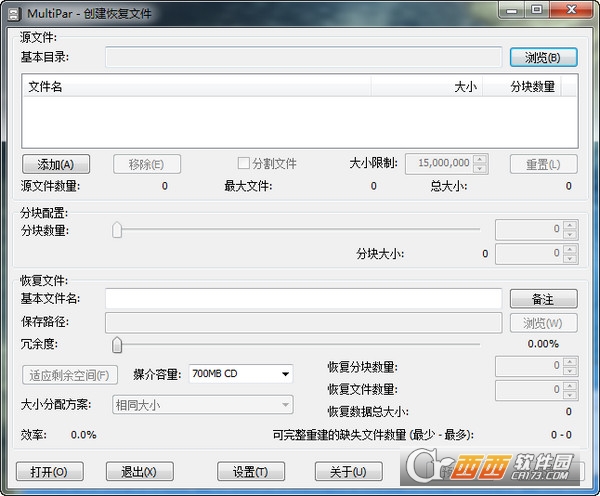Click the 恢复分块数量 numeric field

[x=529, y=365]
